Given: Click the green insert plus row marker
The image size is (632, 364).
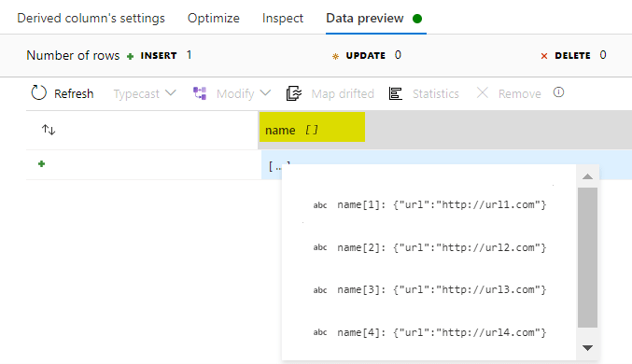Looking at the screenshot, I should (x=41, y=163).
